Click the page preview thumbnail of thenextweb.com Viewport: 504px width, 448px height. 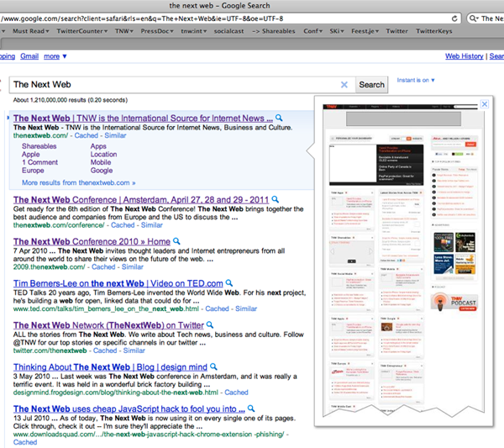tap(403, 261)
